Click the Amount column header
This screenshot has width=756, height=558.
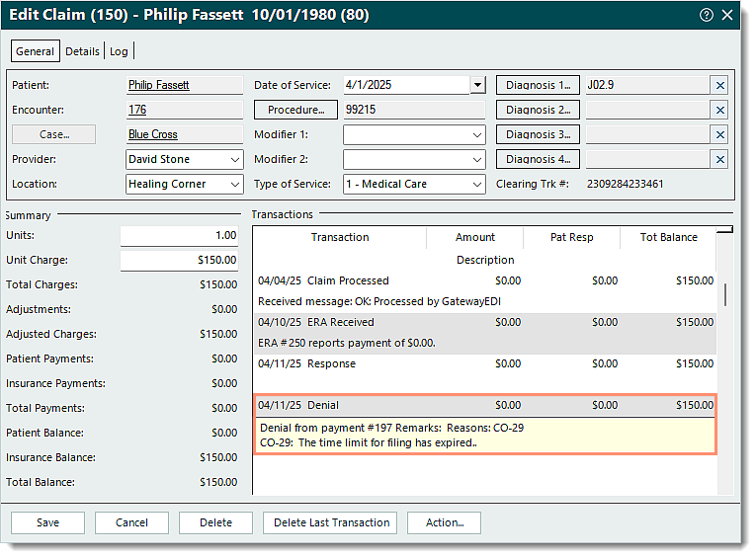475,238
